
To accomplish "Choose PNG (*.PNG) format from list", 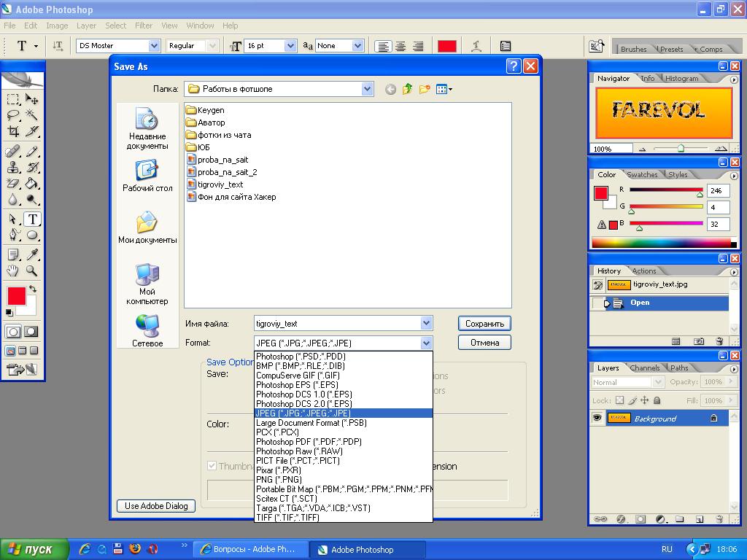I will (344, 480).
